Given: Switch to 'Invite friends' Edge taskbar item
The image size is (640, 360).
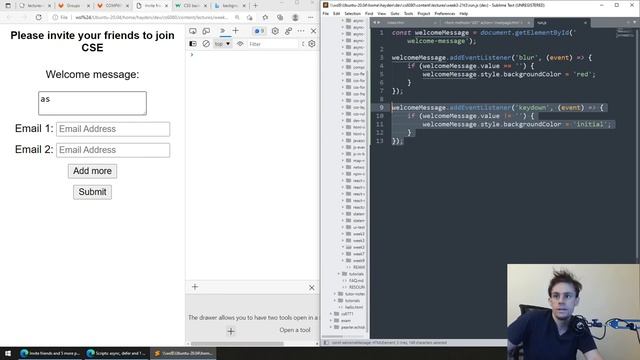Looking at the screenshot, I should tap(50, 353).
